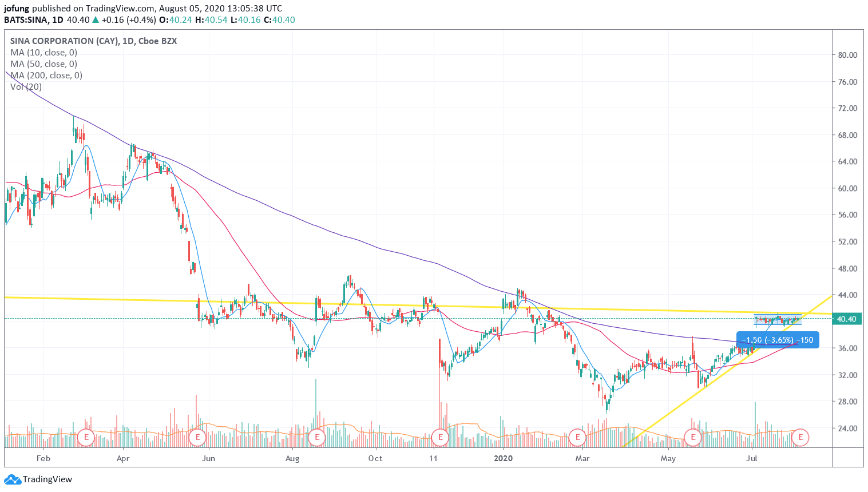Select the MA (200, close, 0) legend entry
This screenshot has height=492, width=868.
(x=46, y=76)
